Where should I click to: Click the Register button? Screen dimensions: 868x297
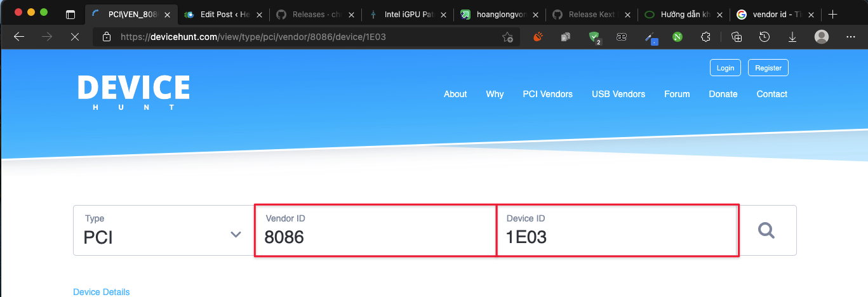768,68
